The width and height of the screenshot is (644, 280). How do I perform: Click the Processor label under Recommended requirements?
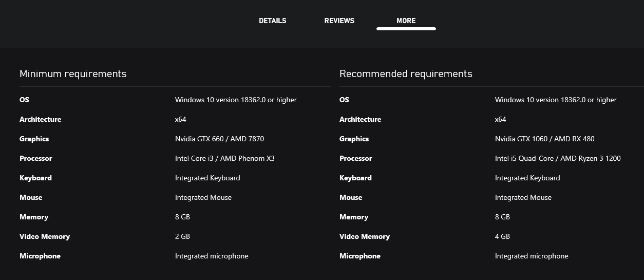tap(355, 158)
